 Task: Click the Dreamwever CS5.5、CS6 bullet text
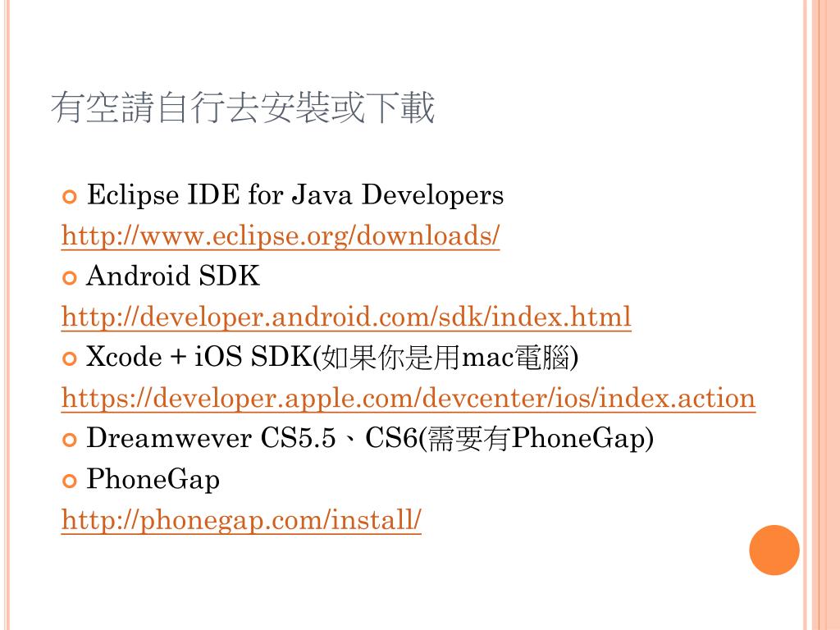pyautogui.click(x=370, y=439)
